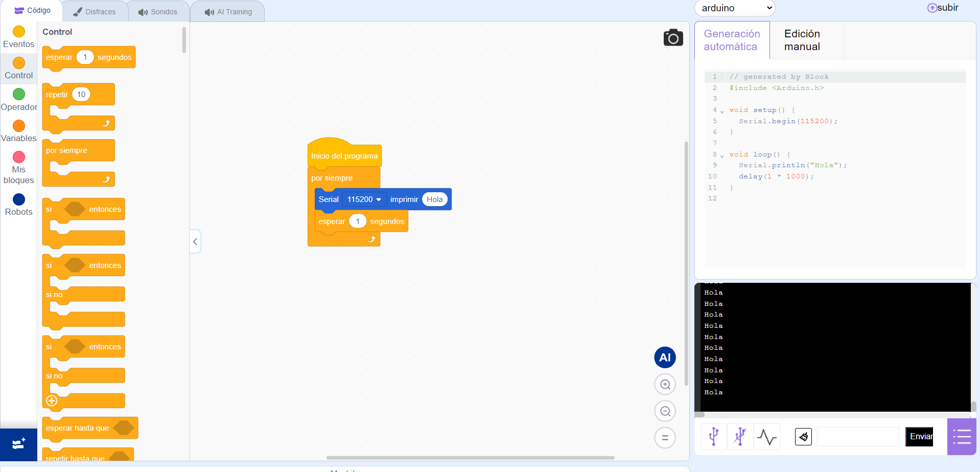The width and height of the screenshot is (980, 472).
Task: Click the repetir count value 10
Action: 81,95
